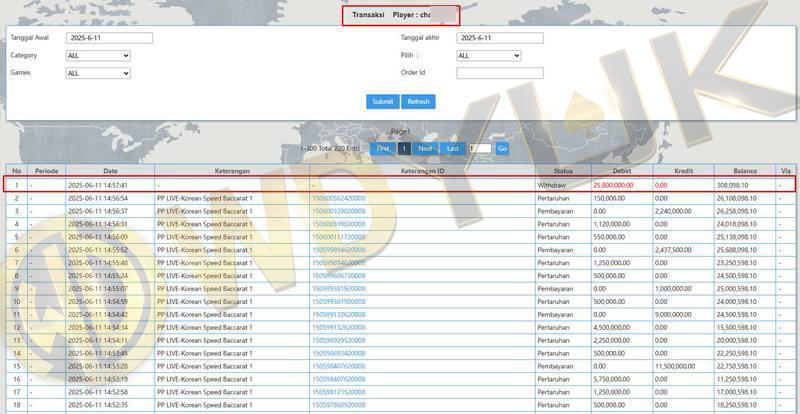
Task: Click the debet value 1,120,000.00
Action: pyautogui.click(x=612, y=224)
